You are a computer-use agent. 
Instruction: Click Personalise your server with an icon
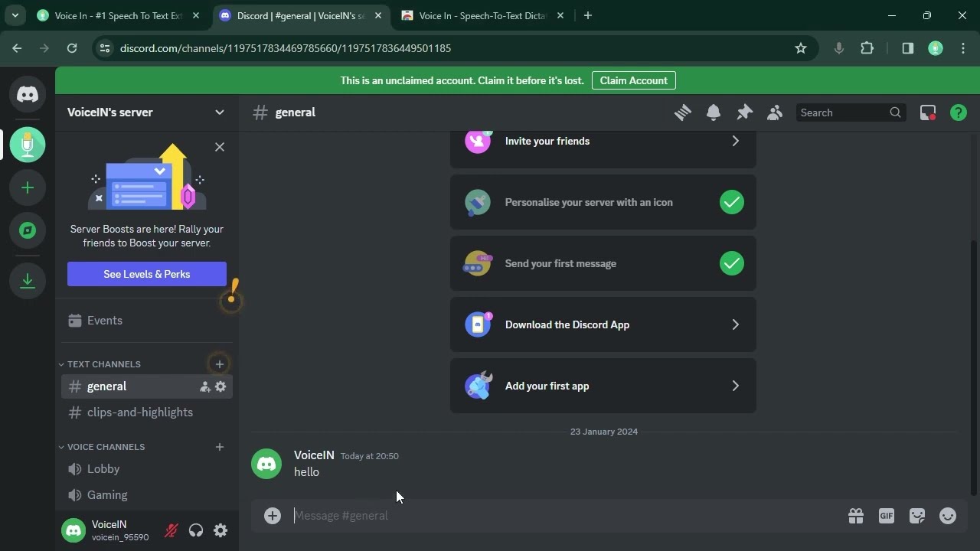click(x=603, y=202)
